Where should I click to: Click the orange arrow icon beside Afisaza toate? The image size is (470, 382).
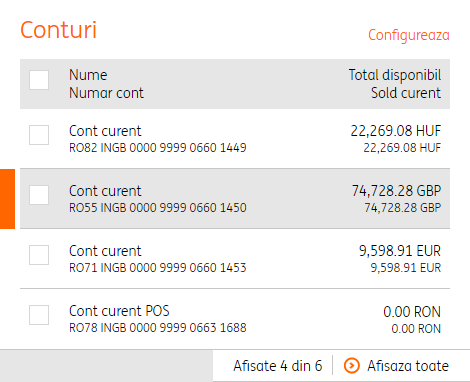pyautogui.click(x=352, y=366)
